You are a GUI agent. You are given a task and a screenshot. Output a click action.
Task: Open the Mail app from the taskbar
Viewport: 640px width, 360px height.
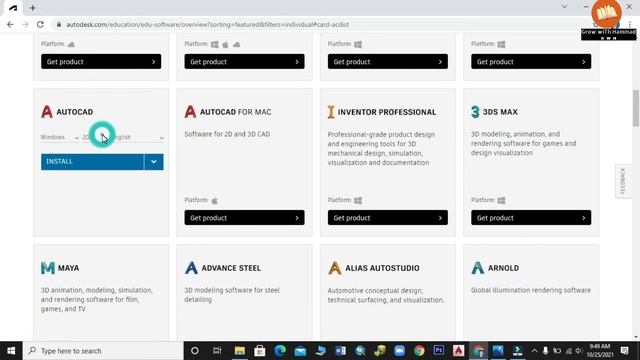pos(300,351)
